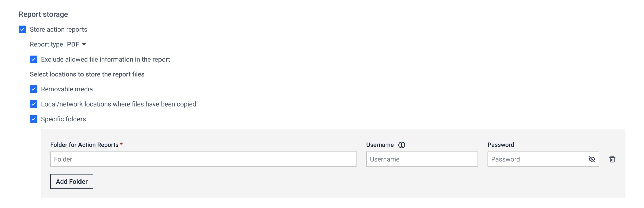Click the Report type label

pyautogui.click(x=46, y=44)
